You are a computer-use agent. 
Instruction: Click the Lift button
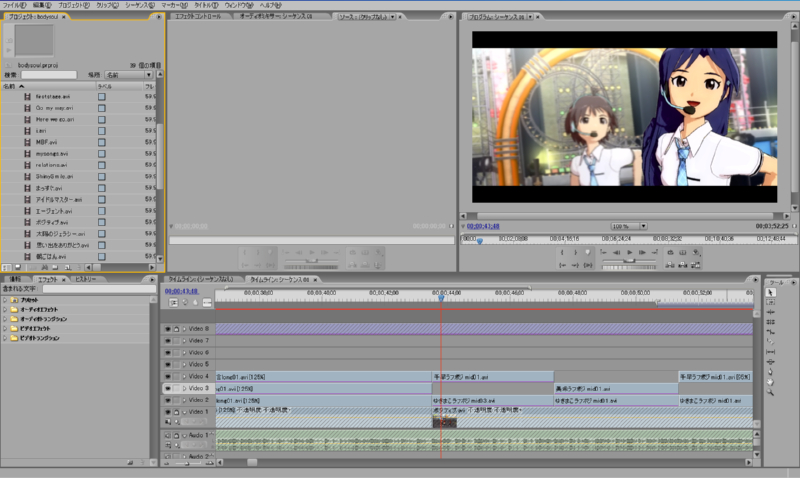coord(670,265)
